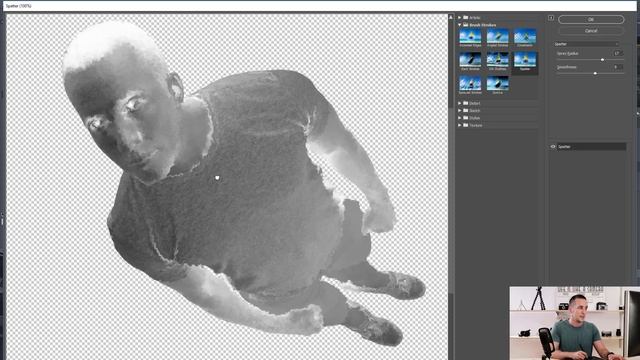640x360 pixels.
Task: Toggle the Spatter effect layer eye icon
Action: (553, 147)
